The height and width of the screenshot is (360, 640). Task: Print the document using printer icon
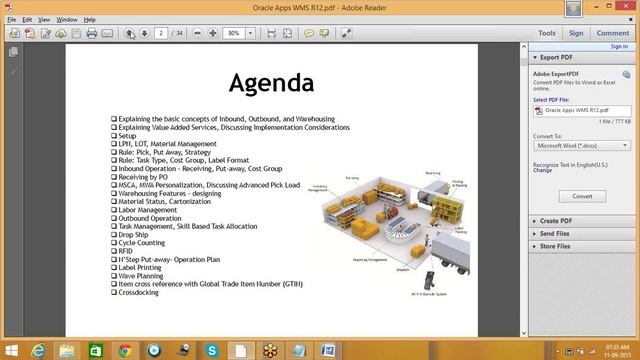point(91,33)
